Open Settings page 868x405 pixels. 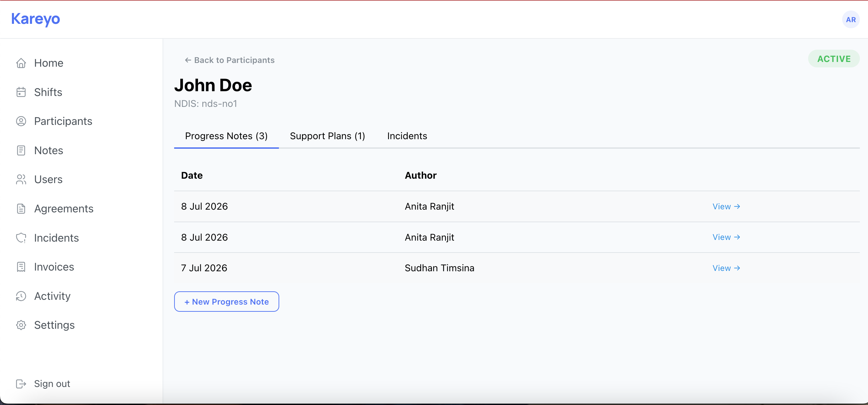(x=54, y=325)
